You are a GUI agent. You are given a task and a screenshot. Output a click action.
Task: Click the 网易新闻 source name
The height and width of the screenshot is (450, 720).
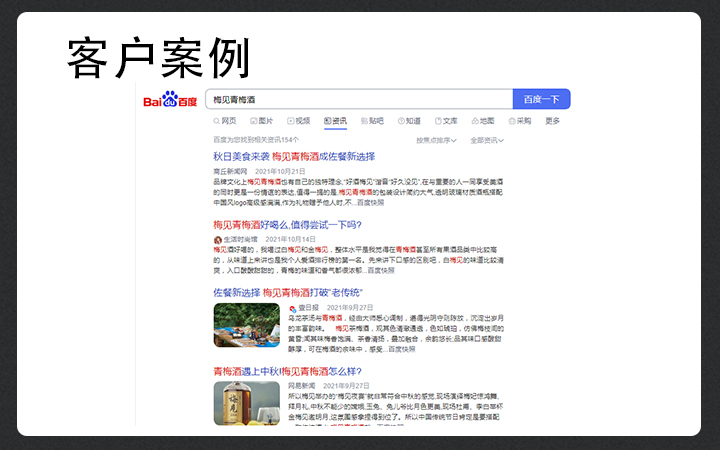[x=301, y=386]
